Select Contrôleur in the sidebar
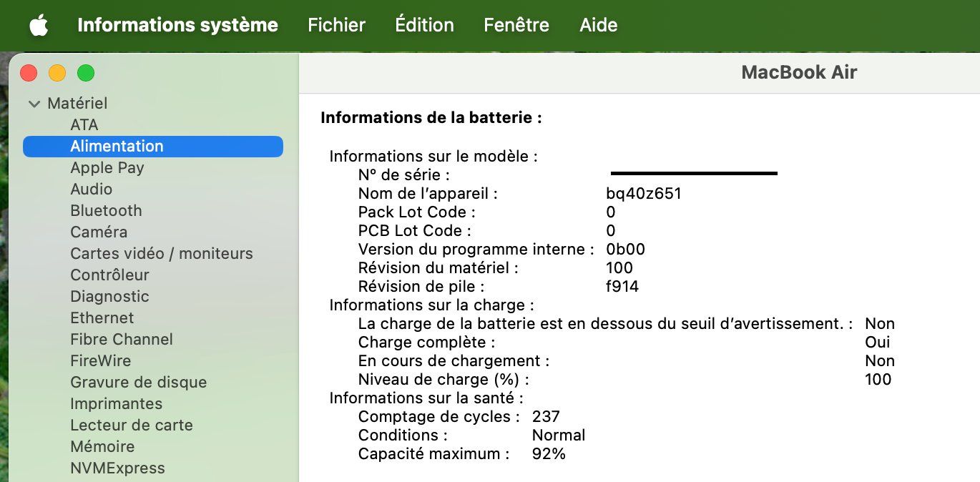 [x=109, y=275]
